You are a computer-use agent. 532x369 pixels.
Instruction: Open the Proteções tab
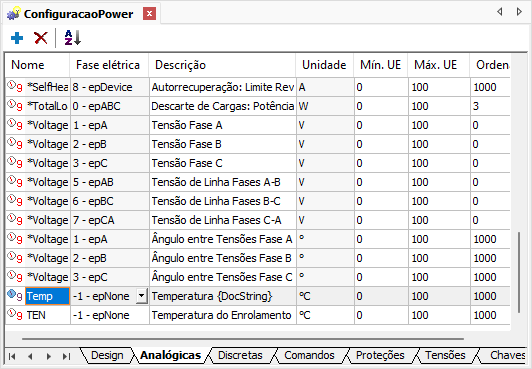(x=380, y=355)
